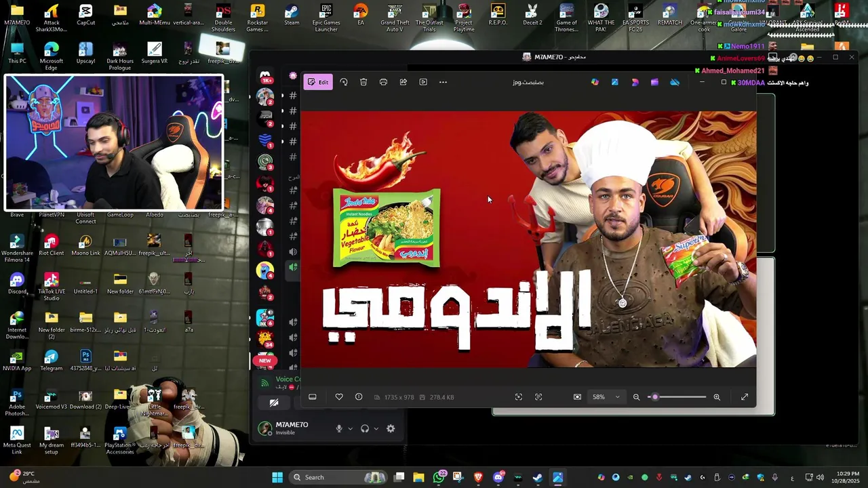
Task: Click image dimensions 1735 x 978 text
Action: [399, 397]
